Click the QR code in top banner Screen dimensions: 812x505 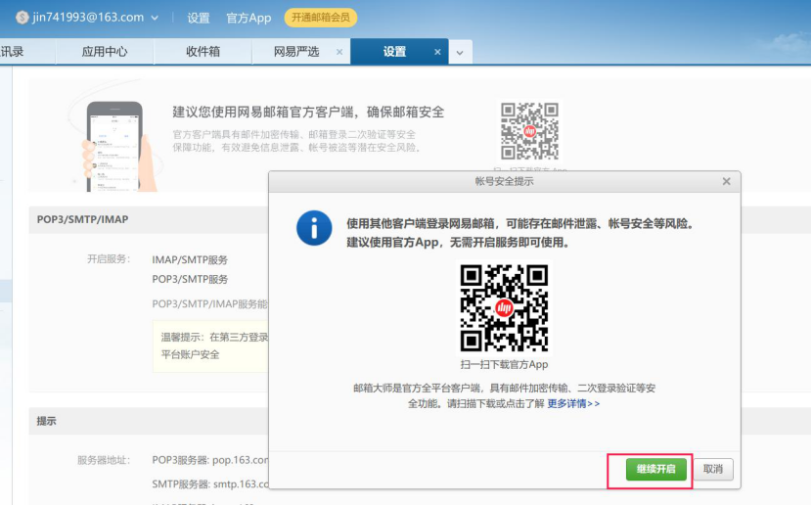[x=530, y=131]
